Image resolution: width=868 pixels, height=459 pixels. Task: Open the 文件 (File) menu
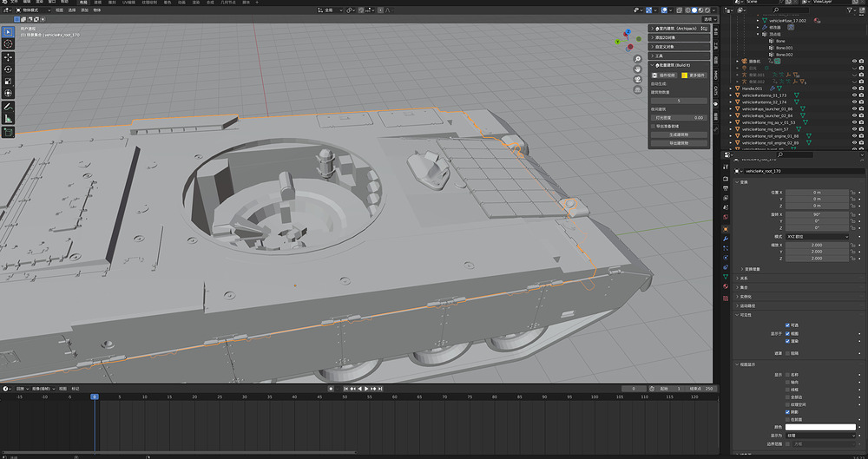point(13,3)
